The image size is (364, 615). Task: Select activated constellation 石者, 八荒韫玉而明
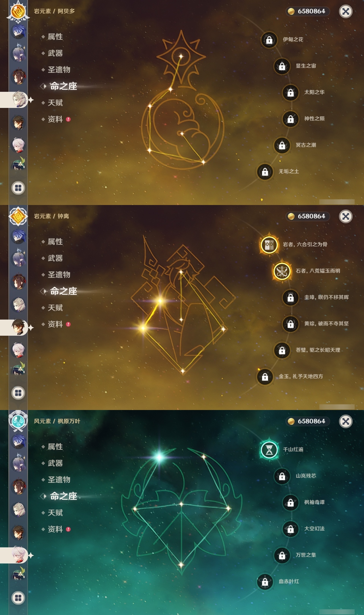coord(282,271)
